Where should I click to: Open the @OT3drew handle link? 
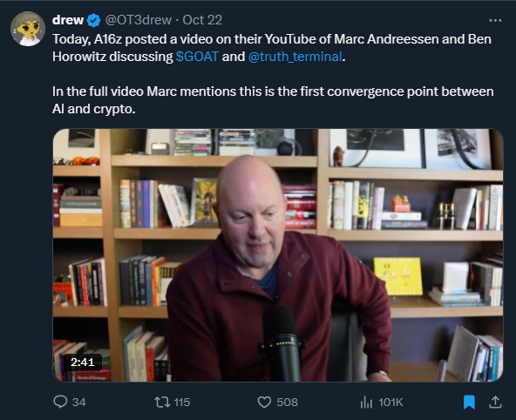click(139, 20)
